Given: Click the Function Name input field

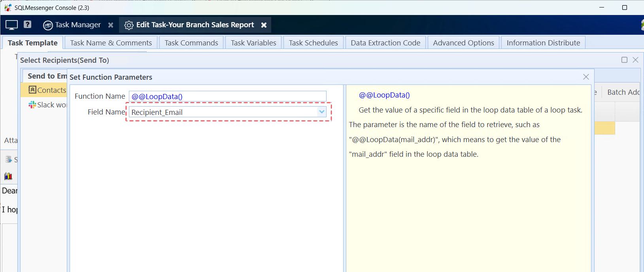Looking at the screenshot, I should [x=228, y=96].
